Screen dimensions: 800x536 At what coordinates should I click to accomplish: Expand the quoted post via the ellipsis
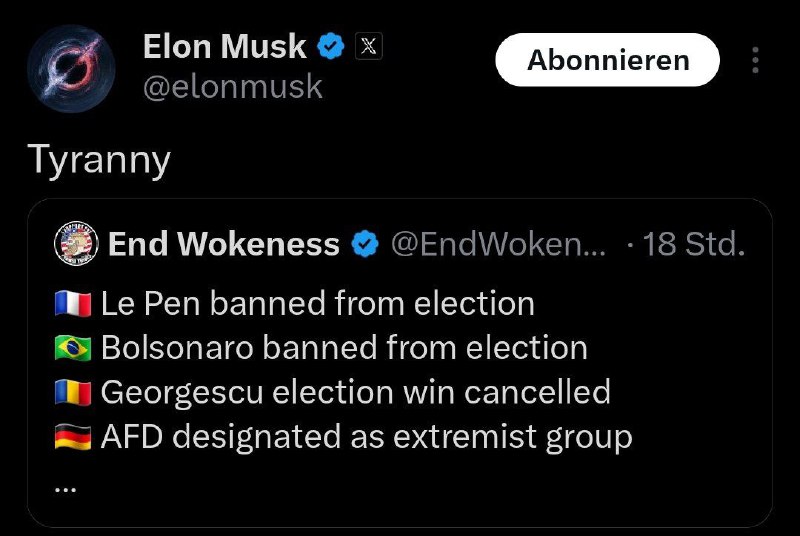point(65,485)
